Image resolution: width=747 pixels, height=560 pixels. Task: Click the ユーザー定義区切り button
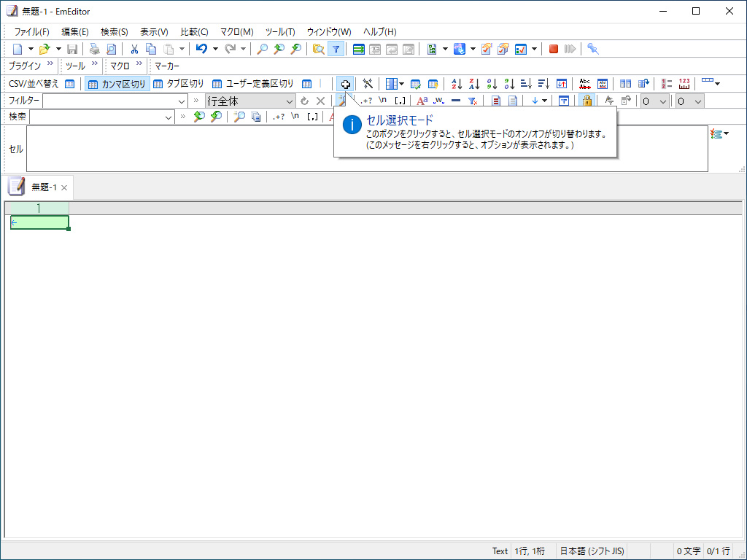pos(257,83)
